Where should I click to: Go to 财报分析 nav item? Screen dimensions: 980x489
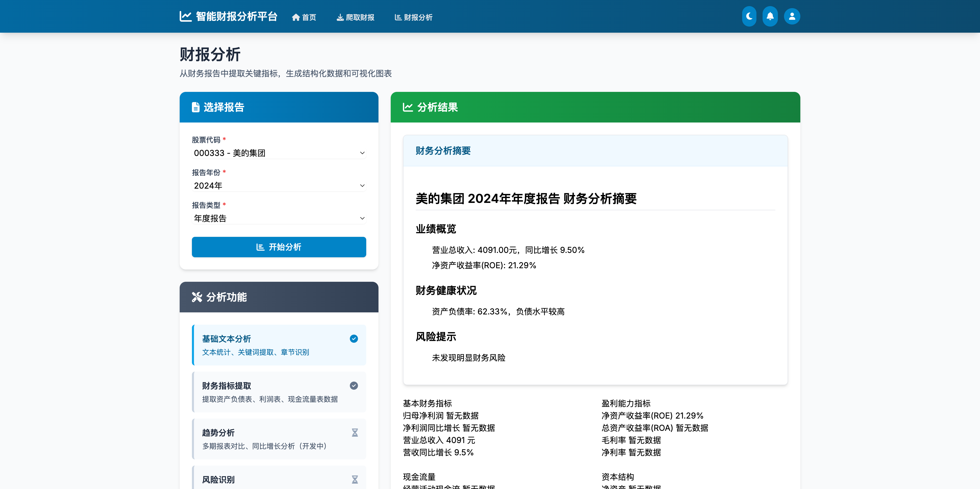(x=413, y=18)
